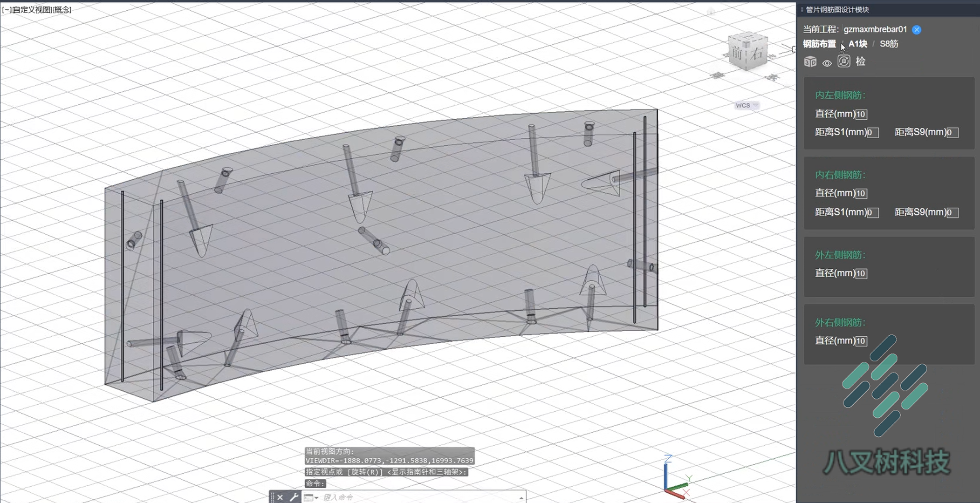Click 内左侧钢筋 直径(mm) input field
This screenshot has height=503, width=980.
click(861, 114)
